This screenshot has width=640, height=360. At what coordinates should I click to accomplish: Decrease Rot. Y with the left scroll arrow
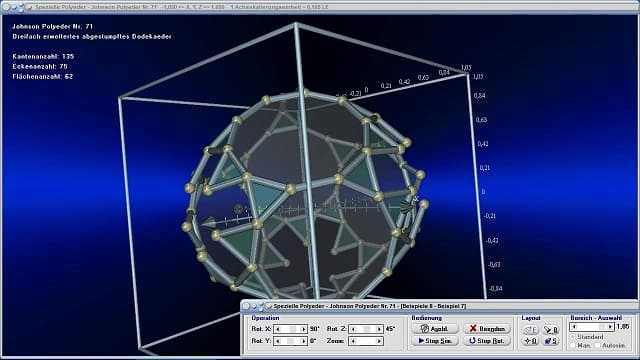(278, 341)
